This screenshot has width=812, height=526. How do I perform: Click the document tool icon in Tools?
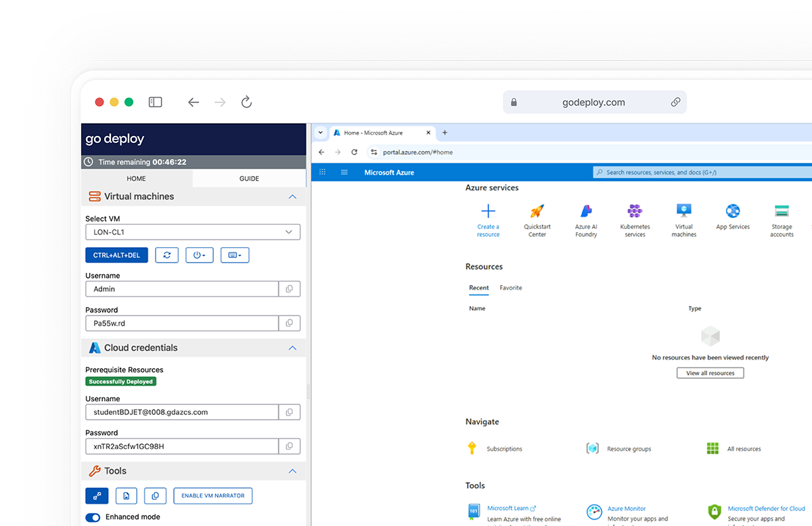tap(127, 496)
